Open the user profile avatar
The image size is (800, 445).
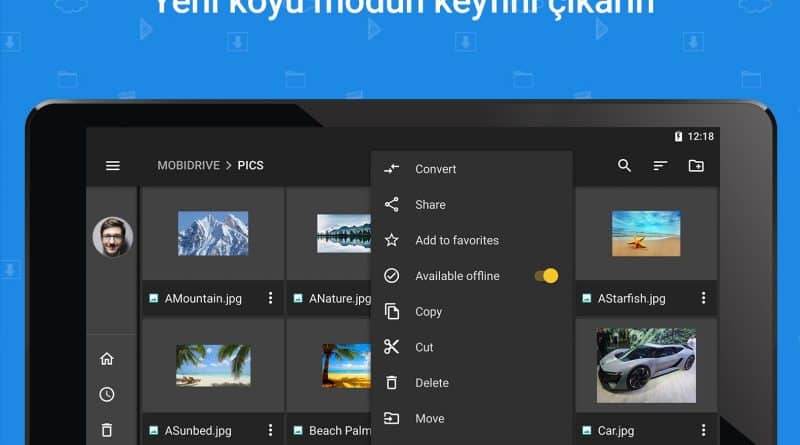(x=113, y=236)
